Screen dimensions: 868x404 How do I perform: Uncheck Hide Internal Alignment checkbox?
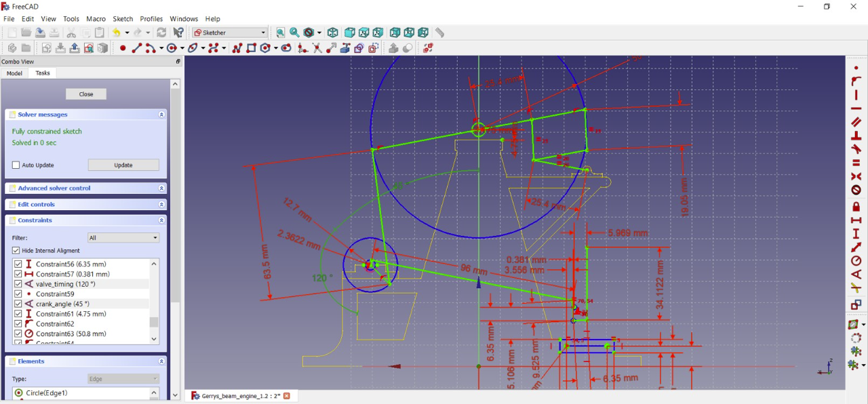16,251
